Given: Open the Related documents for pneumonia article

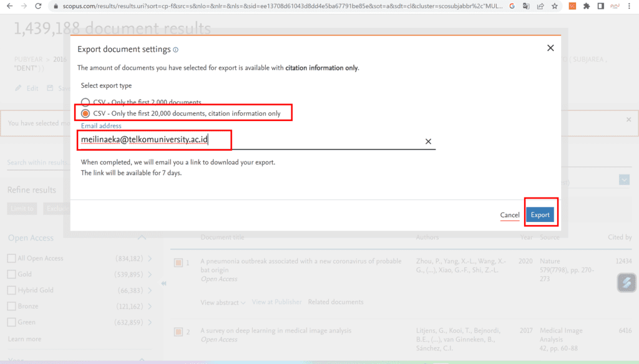Looking at the screenshot, I should point(336,302).
